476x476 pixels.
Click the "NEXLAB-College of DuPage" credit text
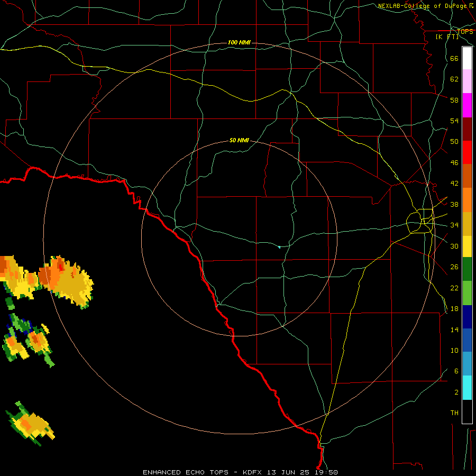(424, 6)
